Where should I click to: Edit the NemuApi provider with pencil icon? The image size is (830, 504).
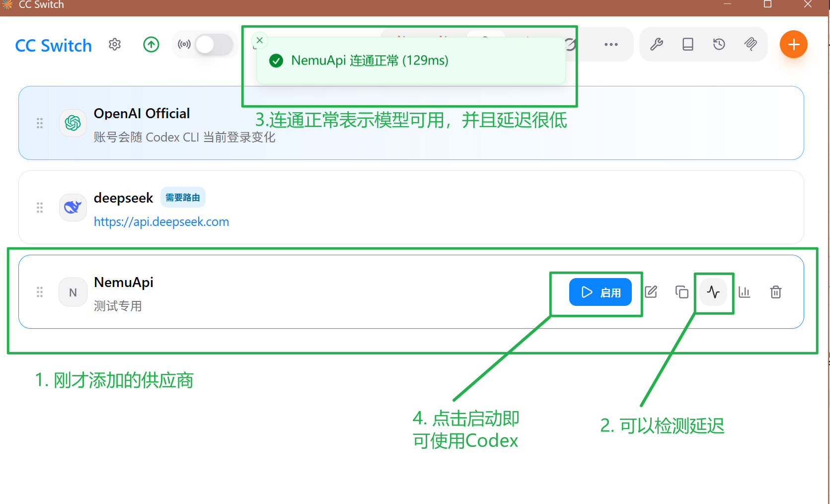(651, 292)
